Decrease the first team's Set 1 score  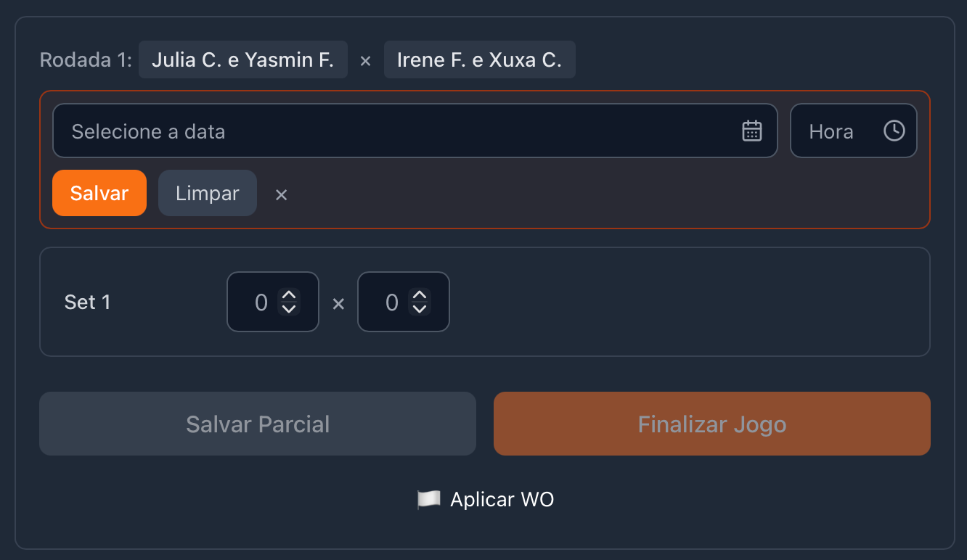[x=289, y=309]
